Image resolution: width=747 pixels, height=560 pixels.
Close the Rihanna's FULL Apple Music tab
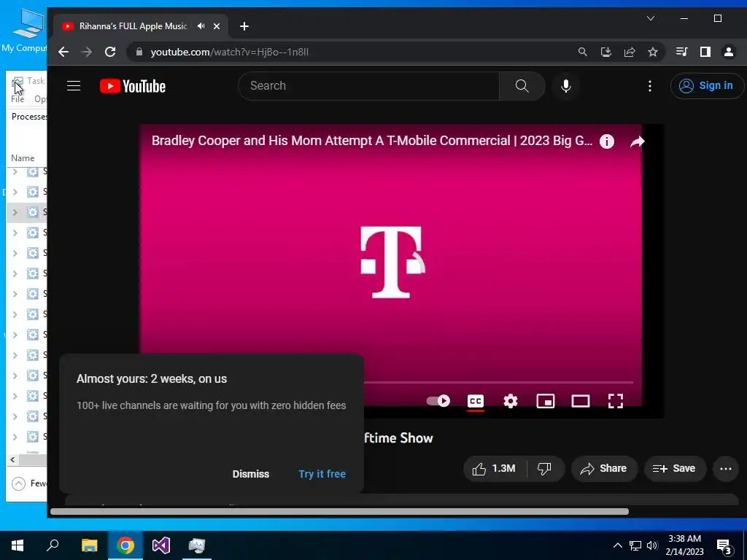pyautogui.click(x=217, y=26)
